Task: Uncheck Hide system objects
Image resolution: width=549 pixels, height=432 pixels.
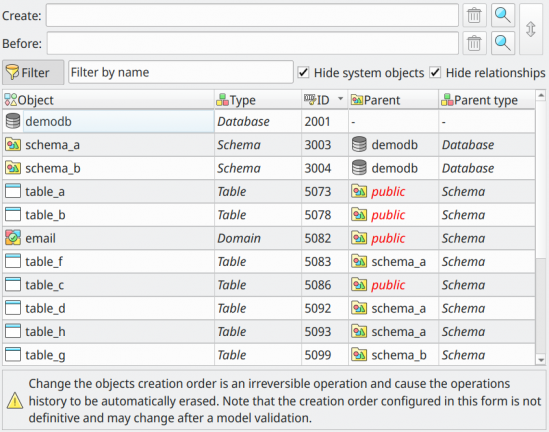Action: [x=303, y=72]
